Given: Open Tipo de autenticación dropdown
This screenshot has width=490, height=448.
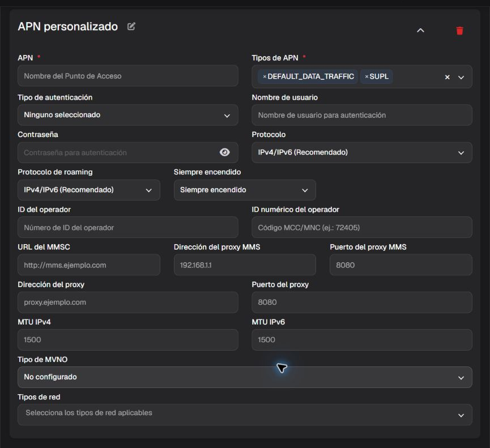Looking at the screenshot, I should coord(128,115).
